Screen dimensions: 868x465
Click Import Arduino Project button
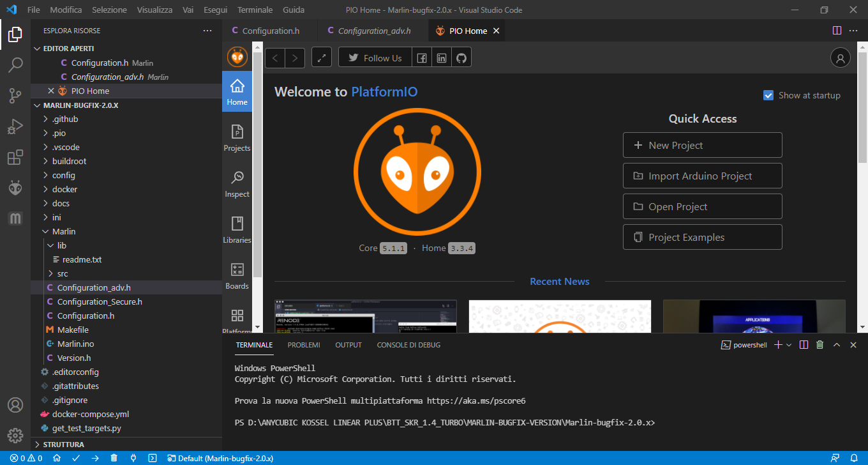point(702,176)
